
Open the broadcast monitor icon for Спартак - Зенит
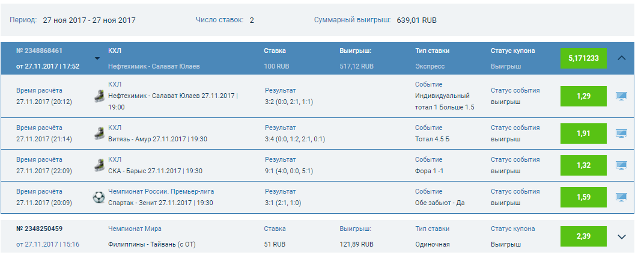[621, 197]
